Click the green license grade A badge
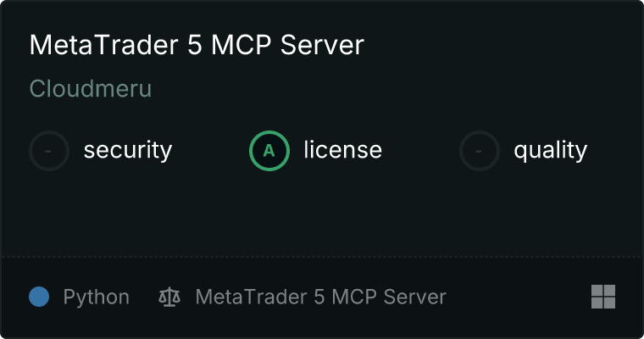The width and height of the screenshot is (644, 339). coord(269,151)
